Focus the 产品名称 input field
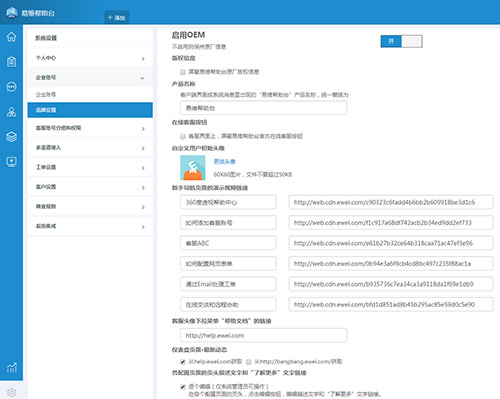Image resolution: width=500 pixels, height=399 pixels. (x=264, y=108)
